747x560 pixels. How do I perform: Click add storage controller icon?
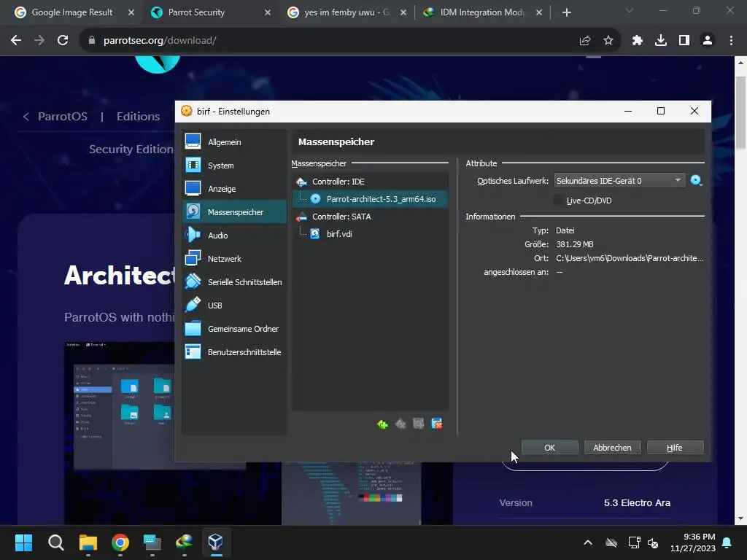tap(382, 424)
